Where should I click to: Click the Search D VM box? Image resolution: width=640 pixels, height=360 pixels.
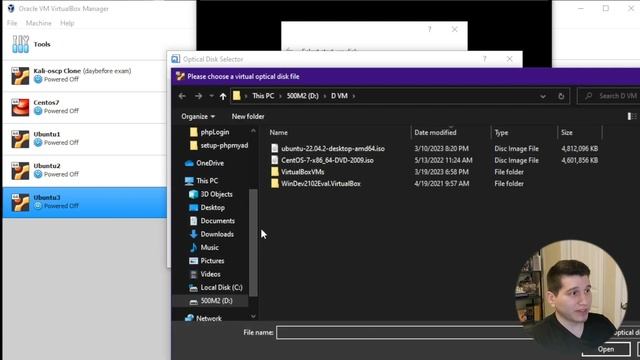click(x=609, y=96)
